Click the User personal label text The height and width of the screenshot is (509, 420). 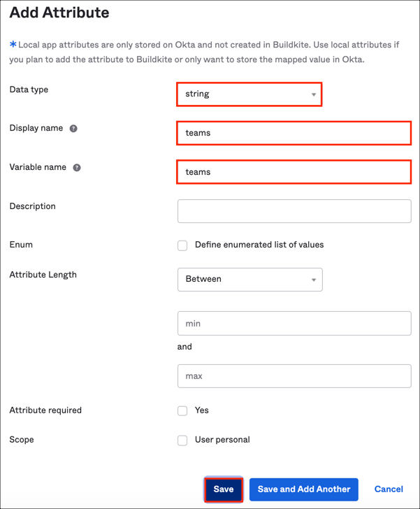click(x=222, y=440)
